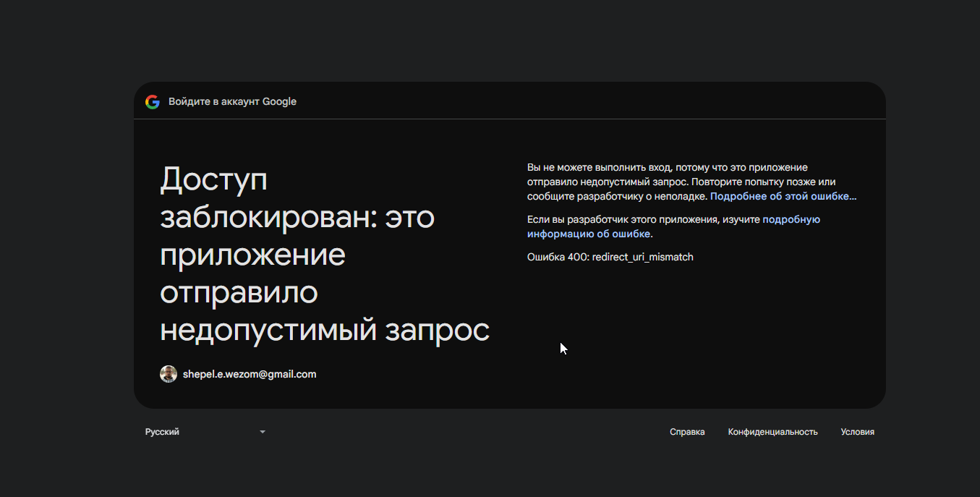Open the 'Подробнее об этой ошибке' link

coord(783,196)
